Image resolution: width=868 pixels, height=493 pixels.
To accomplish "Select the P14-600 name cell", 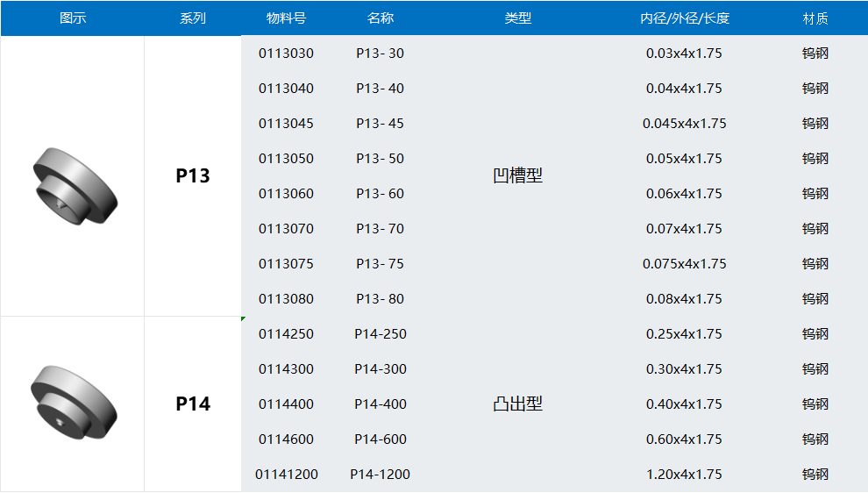I will pyautogui.click(x=381, y=439).
